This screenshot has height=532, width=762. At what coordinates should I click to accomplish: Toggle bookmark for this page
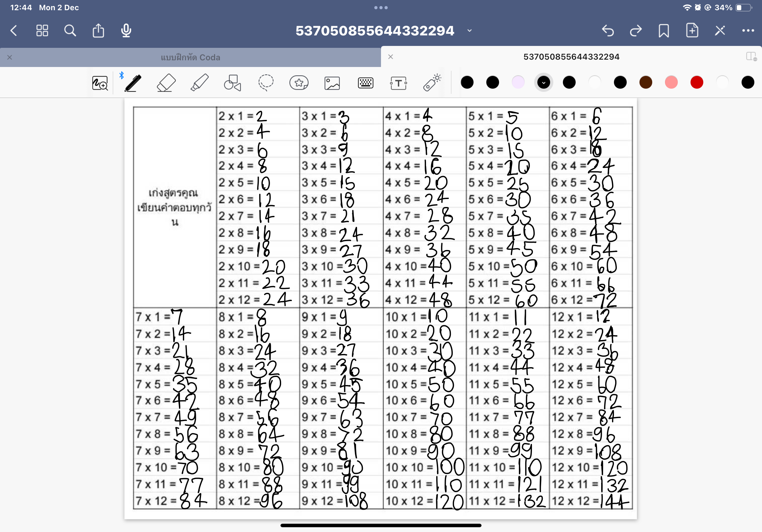tap(663, 31)
